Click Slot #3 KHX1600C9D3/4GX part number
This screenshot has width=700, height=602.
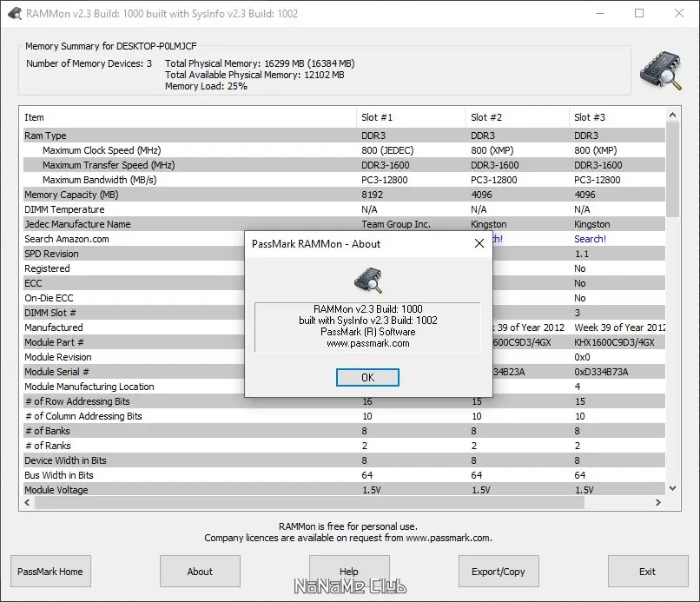click(614, 342)
